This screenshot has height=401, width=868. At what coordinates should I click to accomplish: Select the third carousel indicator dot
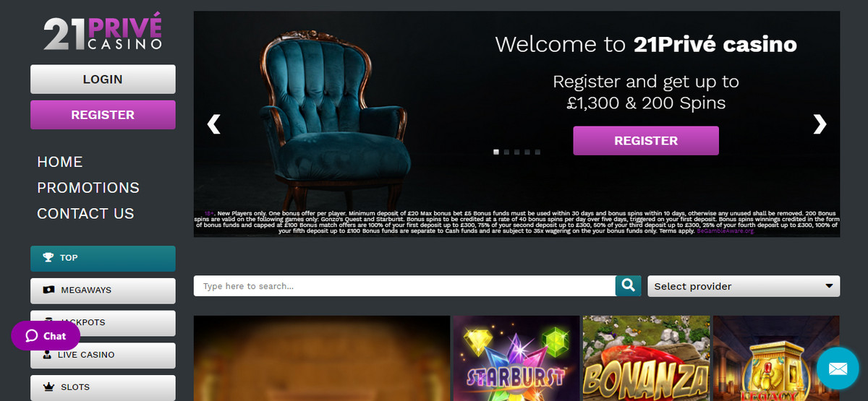516,152
